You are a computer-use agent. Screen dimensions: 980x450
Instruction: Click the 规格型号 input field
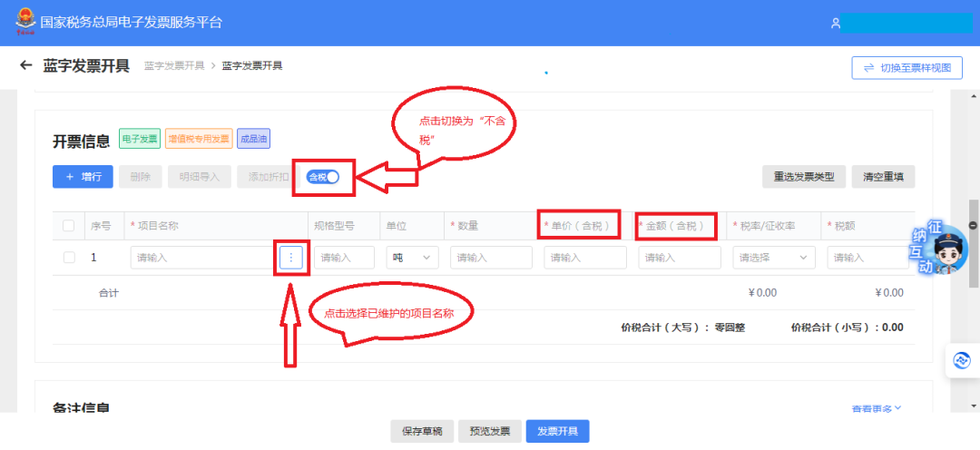point(344,257)
